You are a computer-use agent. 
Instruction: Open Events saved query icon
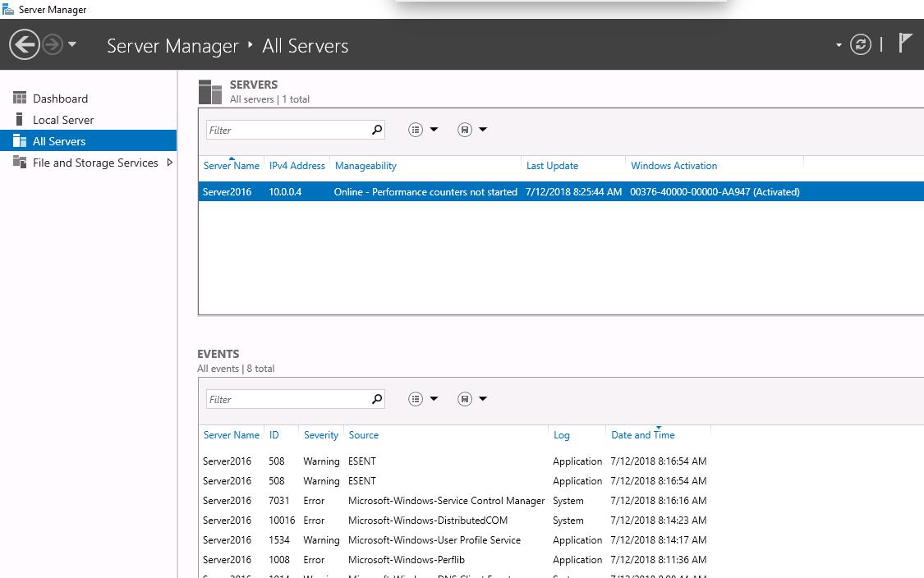465,399
